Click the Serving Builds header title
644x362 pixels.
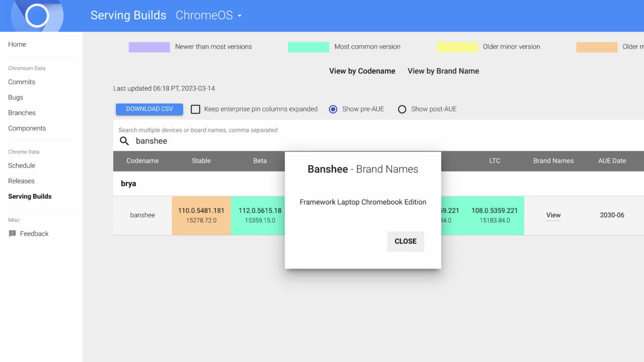(128, 15)
